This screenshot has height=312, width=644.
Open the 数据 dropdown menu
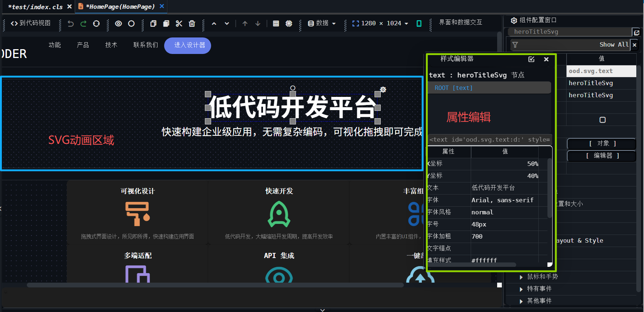coord(322,23)
